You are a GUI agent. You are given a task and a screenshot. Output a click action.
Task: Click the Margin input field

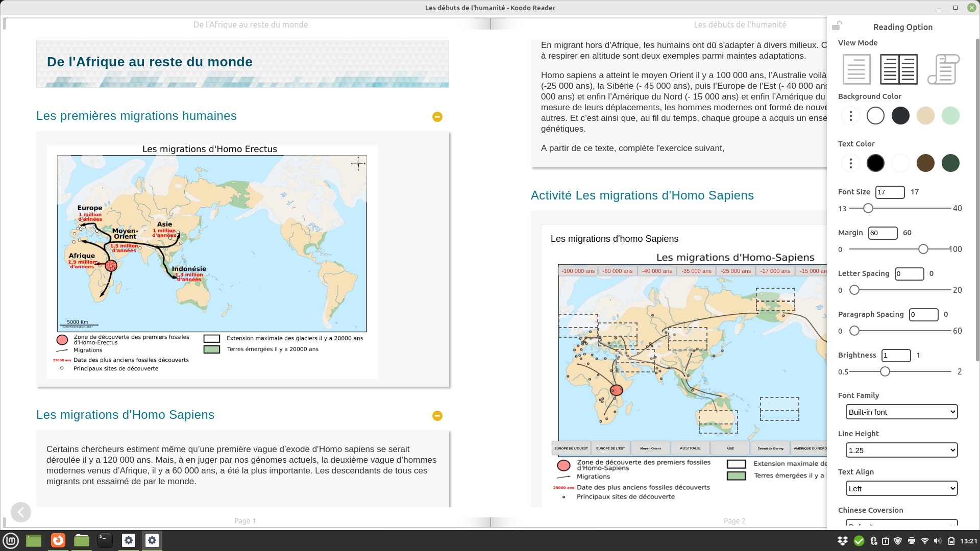tap(883, 233)
